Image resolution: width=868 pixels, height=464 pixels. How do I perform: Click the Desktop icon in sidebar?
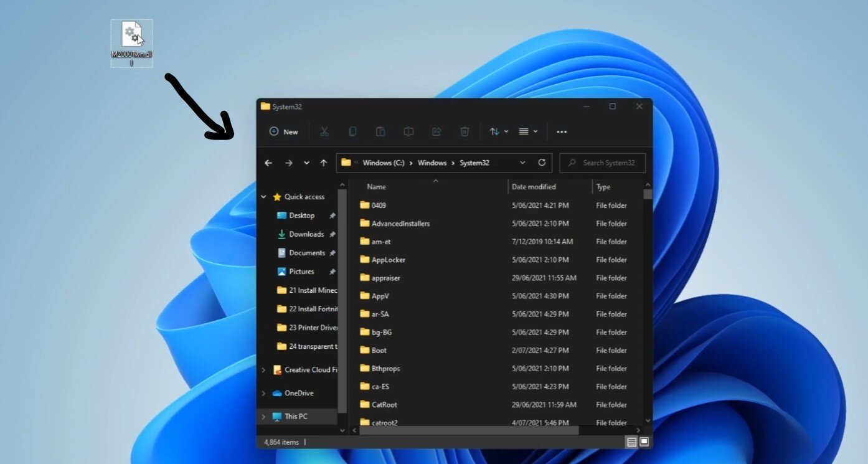point(281,215)
